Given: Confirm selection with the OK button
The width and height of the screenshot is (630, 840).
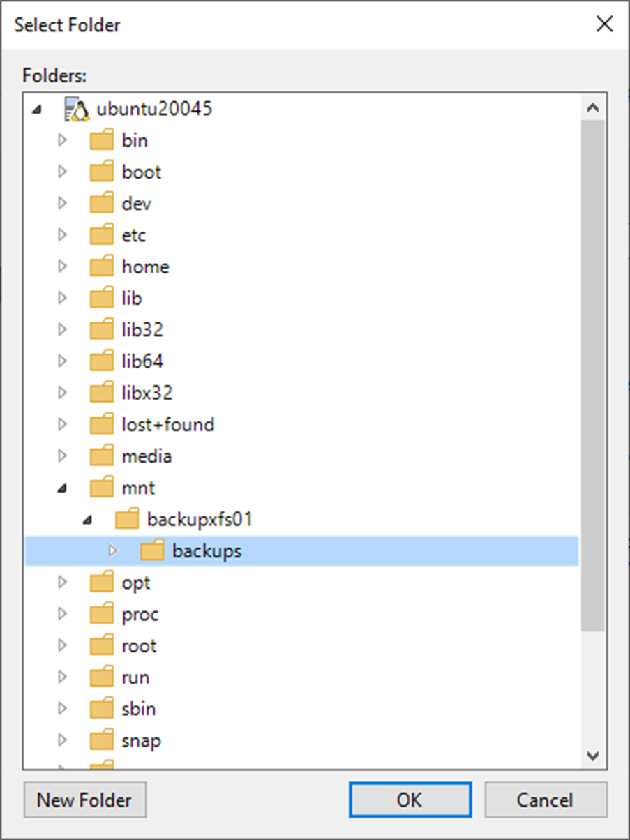Looking at the screenshot, I should click(410, 800).
